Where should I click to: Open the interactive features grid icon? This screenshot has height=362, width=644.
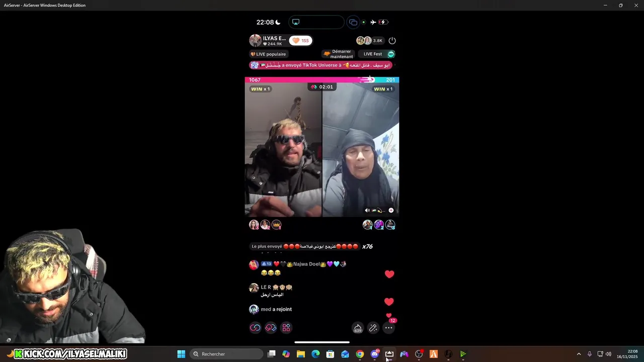click(x=286, y=328)
